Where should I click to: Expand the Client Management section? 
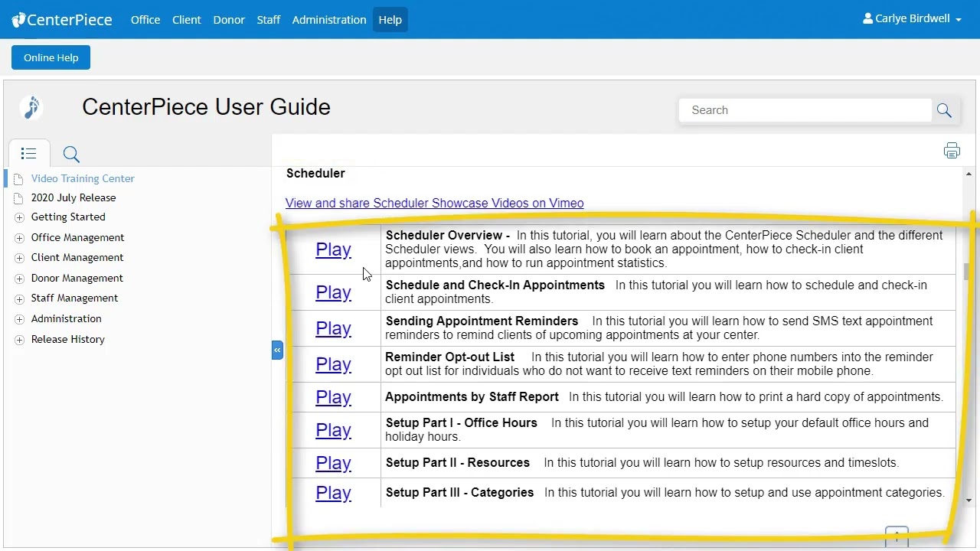point(19,258)
